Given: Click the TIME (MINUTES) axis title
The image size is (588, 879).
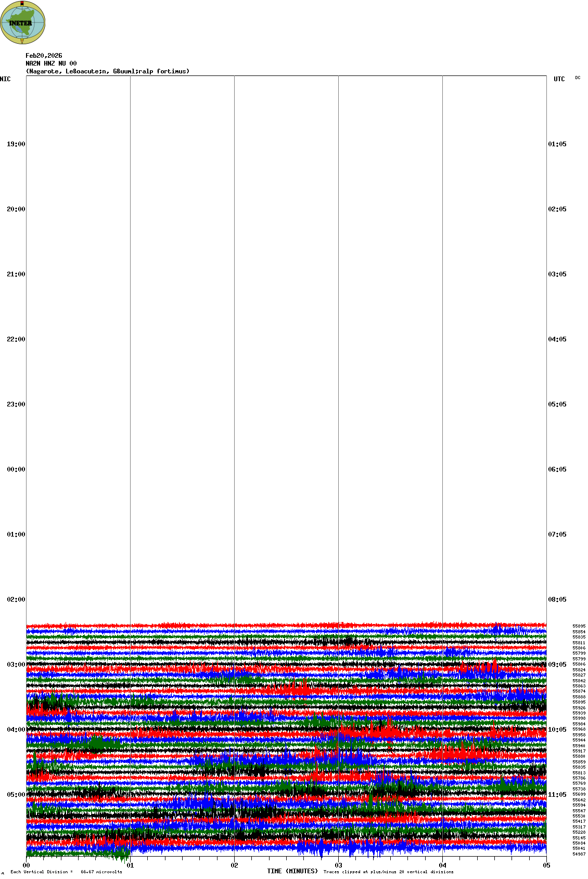Looking at the screenshot, I should [292, 871].
